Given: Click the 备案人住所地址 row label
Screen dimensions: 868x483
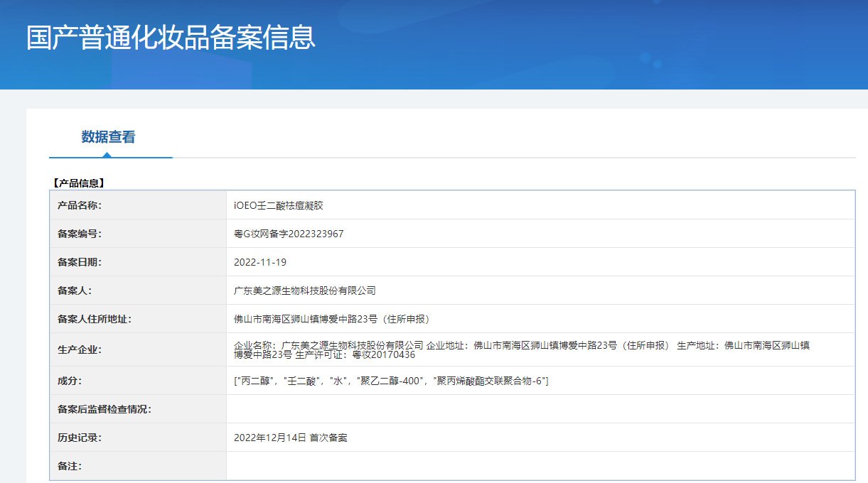Looking at the screenshot, I should click(x=95, y=319).
